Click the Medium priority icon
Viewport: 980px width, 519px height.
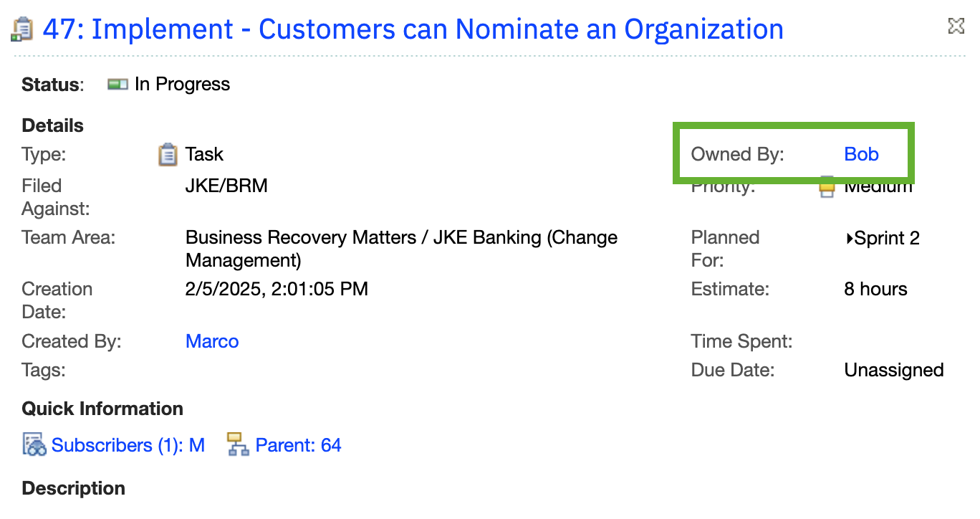[827, 188]
